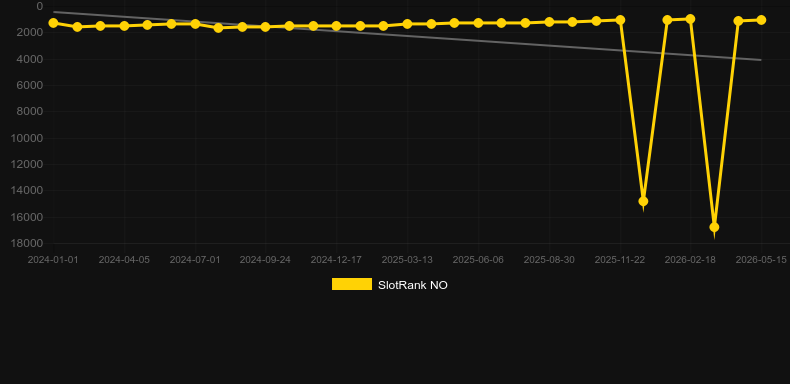Select the data point at 2024-12-17

(336, 26)
